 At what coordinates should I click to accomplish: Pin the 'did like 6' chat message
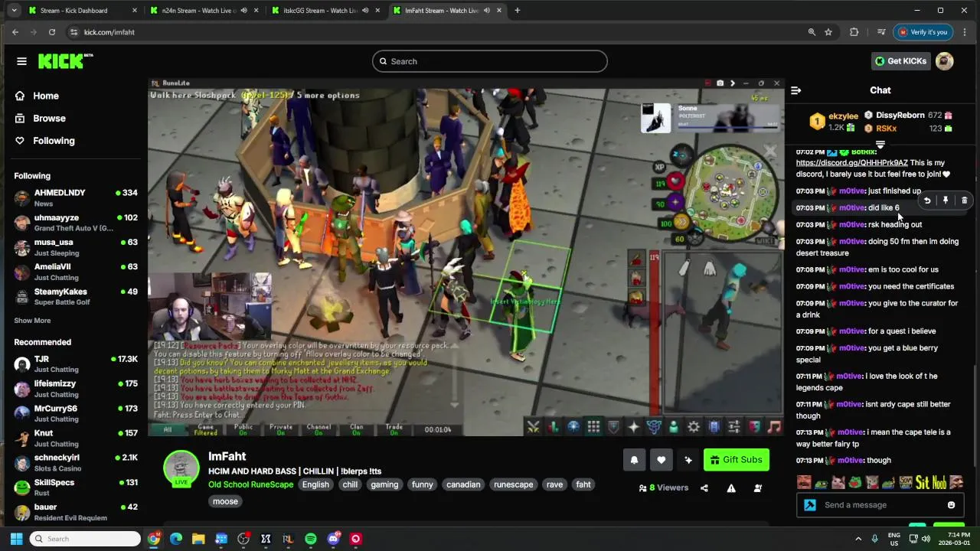946,201
